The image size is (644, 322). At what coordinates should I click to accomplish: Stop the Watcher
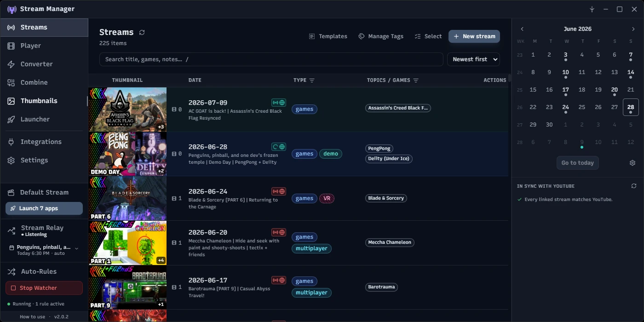(x=44, y=288)
